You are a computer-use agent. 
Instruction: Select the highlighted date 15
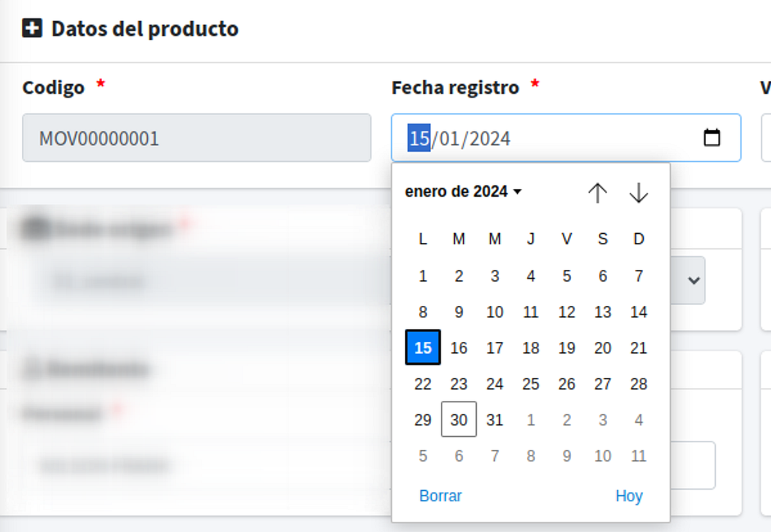pos(422,348)
